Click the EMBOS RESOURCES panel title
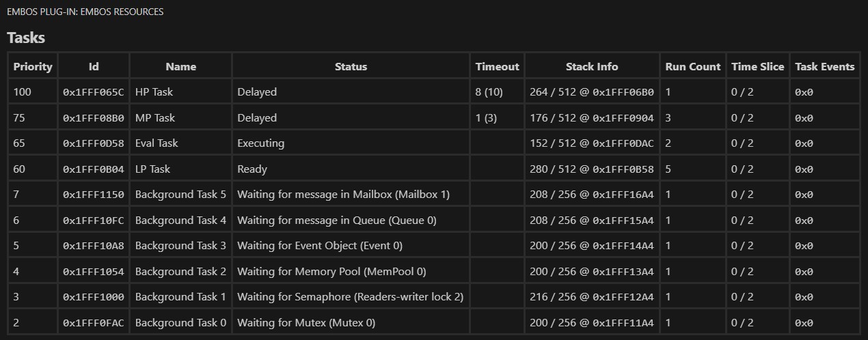The height and width of the screenshot is (340, 868). point(85,12)
